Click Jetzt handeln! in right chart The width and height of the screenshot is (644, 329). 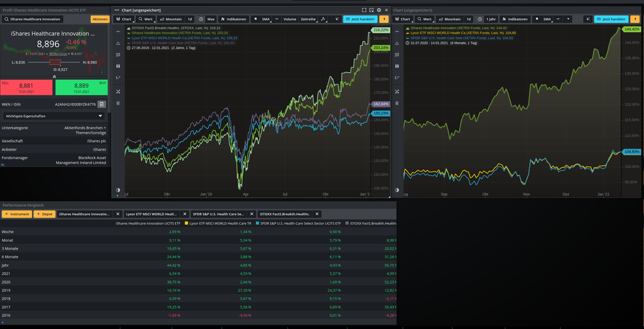click(x=610, y=19)
